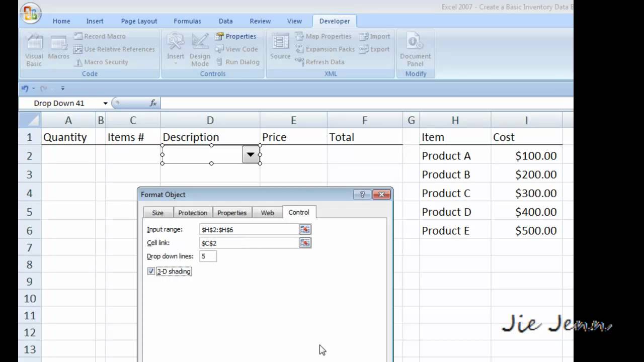Open XML Source pane
Image resolution: width=644 pixels, height=362 pixels.
(280, 47)
